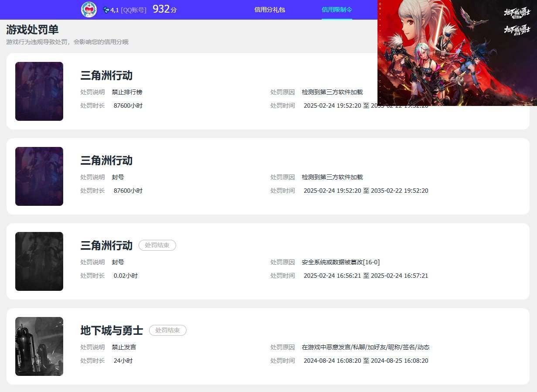Click the Doraemon profile avatar

tap(89, 10)
